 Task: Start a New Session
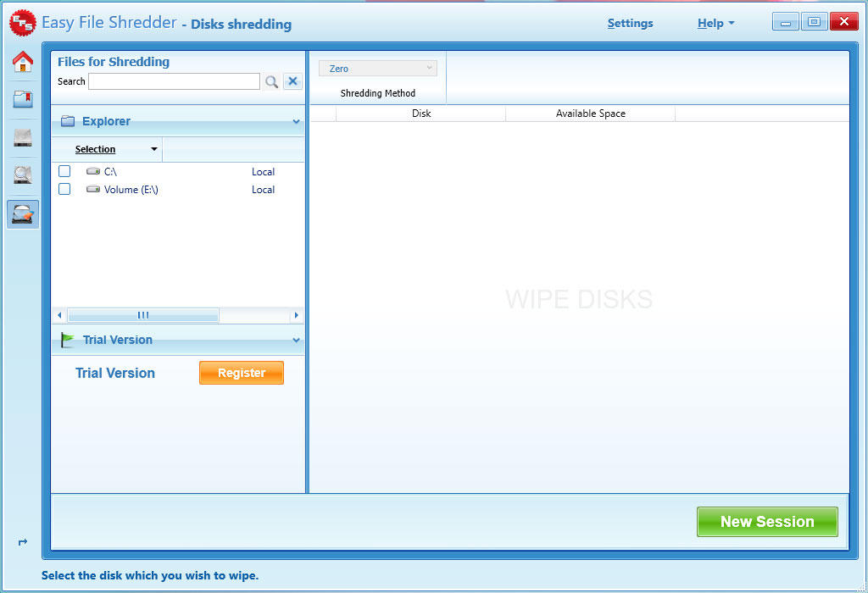(x=767, y=522)
